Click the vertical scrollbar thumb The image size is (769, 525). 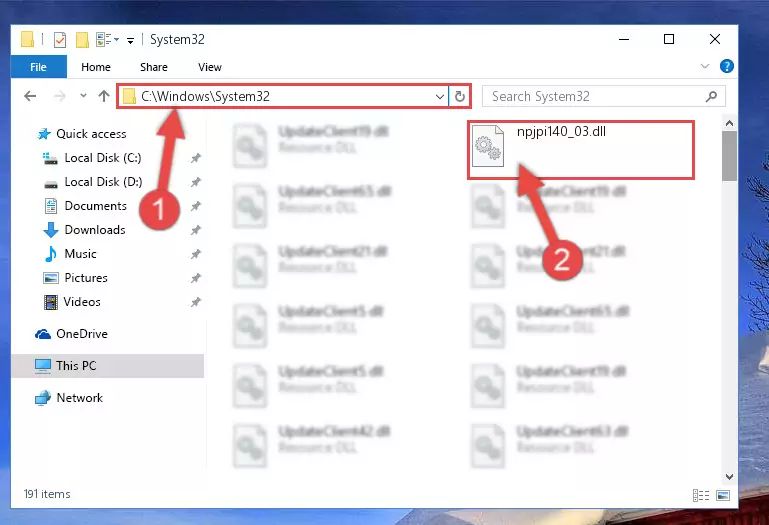click(729, 156)
